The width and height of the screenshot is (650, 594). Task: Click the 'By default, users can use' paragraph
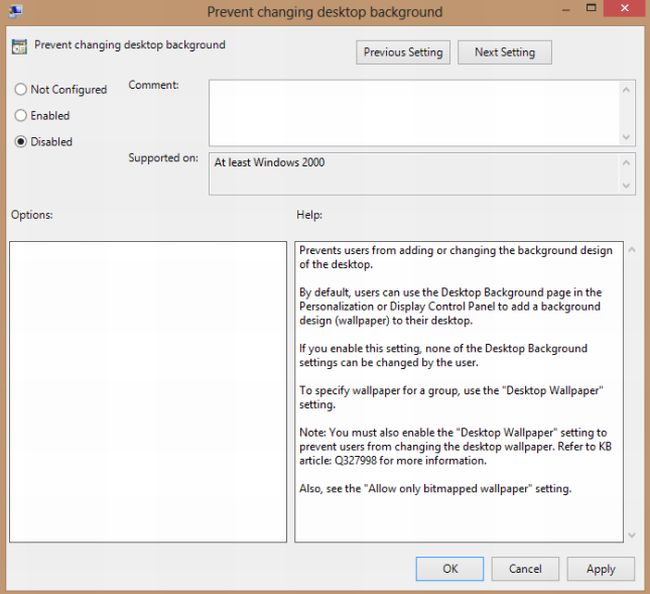tap(451, 306)
